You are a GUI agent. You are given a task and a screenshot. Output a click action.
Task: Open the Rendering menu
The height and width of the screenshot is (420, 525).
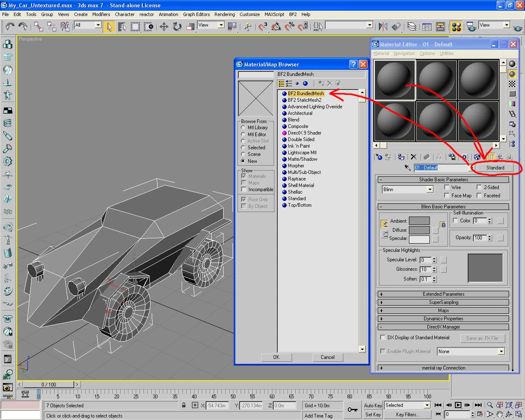point(224,14)
